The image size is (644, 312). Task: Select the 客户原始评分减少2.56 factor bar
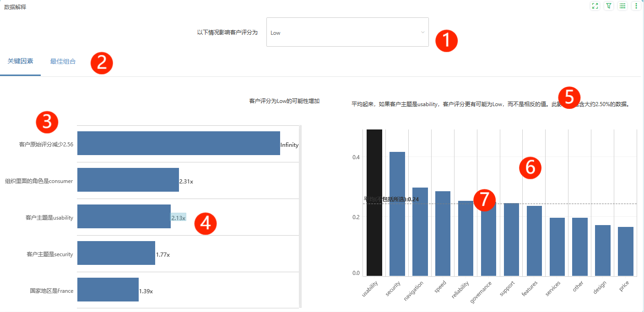pos(179,143)
